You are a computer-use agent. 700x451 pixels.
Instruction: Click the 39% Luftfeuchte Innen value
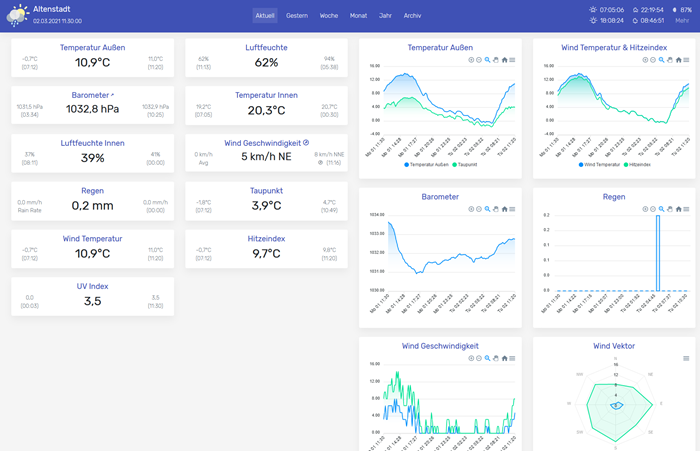point(92,158)
